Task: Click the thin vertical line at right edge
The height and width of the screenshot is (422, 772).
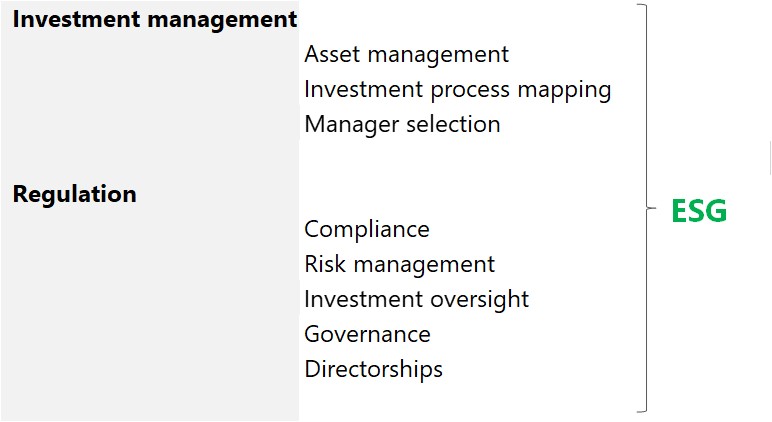Action: [770, 158]
